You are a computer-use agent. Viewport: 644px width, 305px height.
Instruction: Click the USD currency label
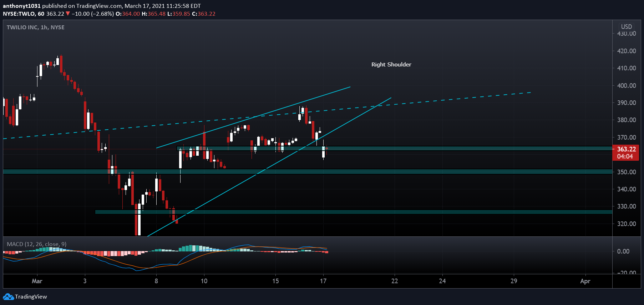coord(626,27)
